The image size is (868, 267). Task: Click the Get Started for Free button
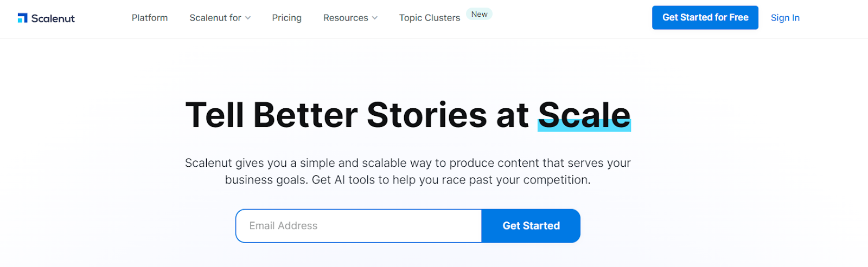pos(705,17)
